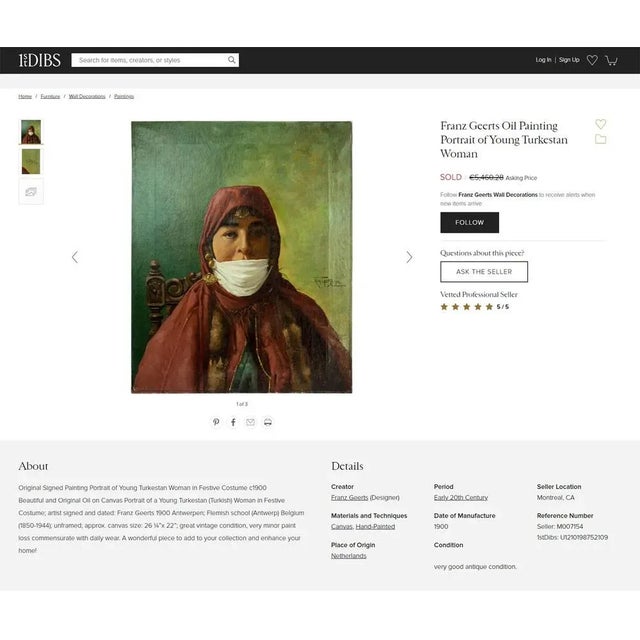Click the Follow button
Viewport: 640px width, 640px height.
pos(469,222)
